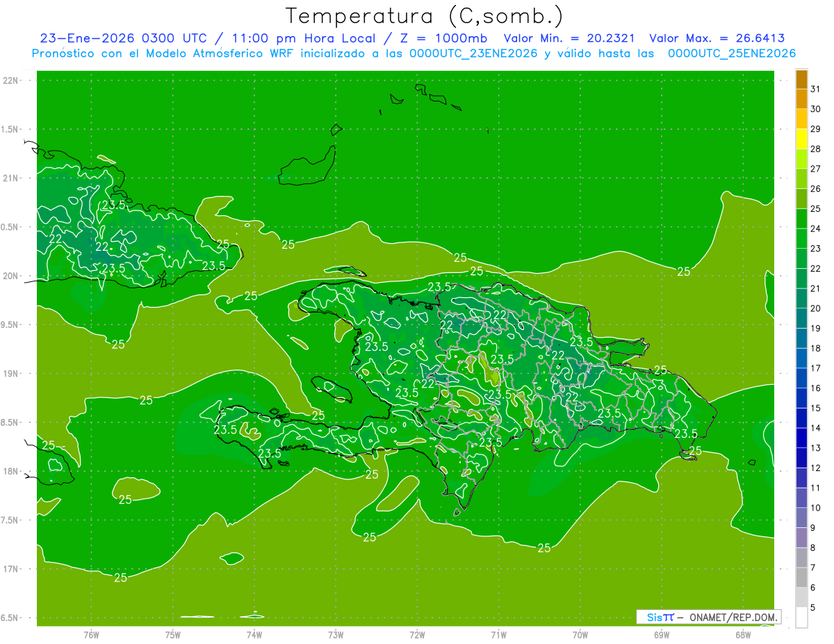Click the '21N' latitude axis label
The image size is (834, 644).
(11, 178)
